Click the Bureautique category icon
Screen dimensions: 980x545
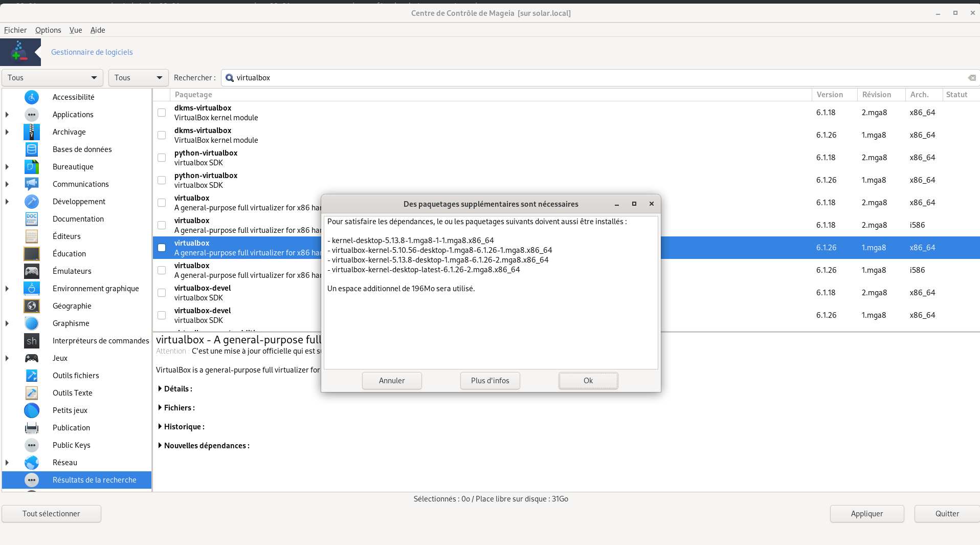click(32, 167)
